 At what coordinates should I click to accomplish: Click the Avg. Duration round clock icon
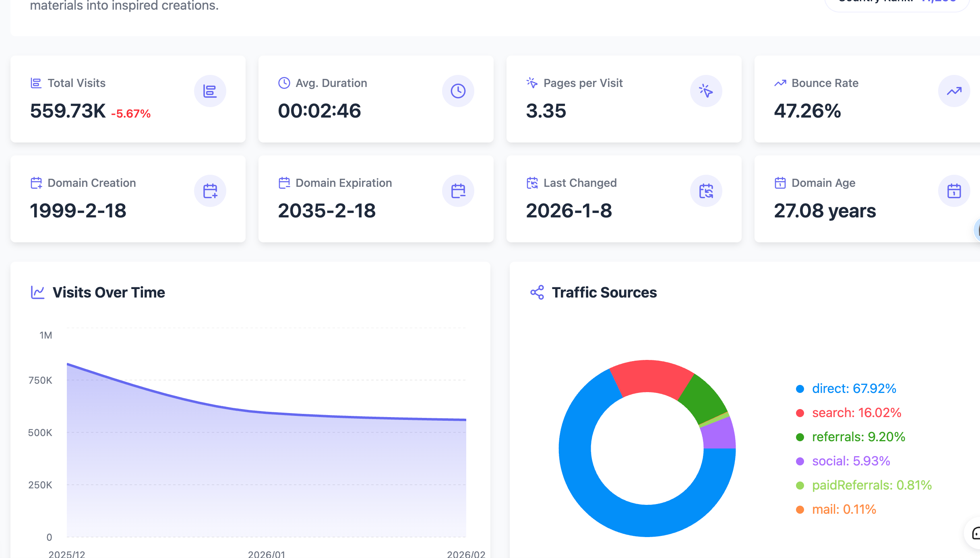point(458,91)
